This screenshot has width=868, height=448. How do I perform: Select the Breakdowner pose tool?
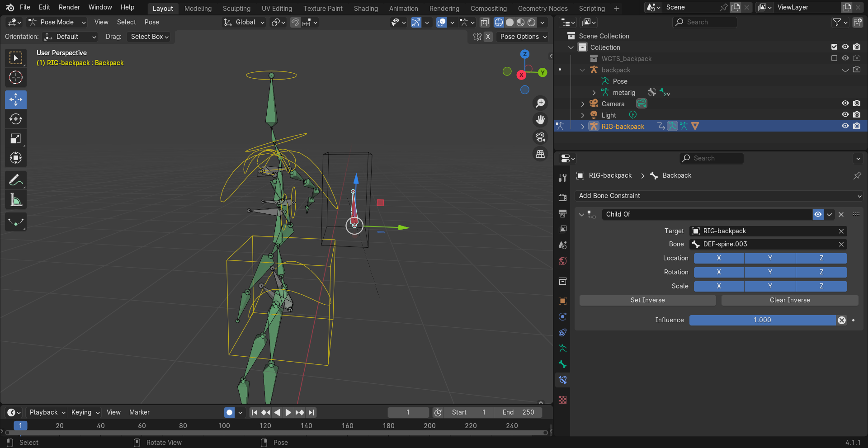coord(16,222)
